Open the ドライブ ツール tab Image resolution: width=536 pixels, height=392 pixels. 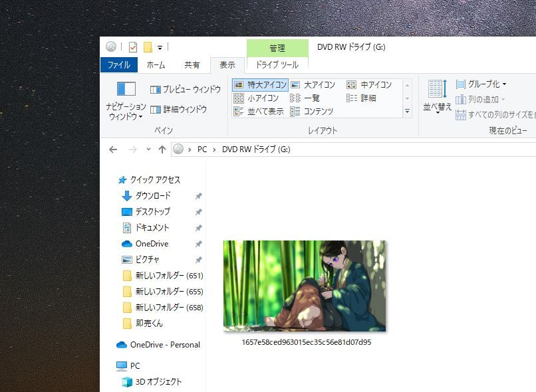[x=277, y=65]
